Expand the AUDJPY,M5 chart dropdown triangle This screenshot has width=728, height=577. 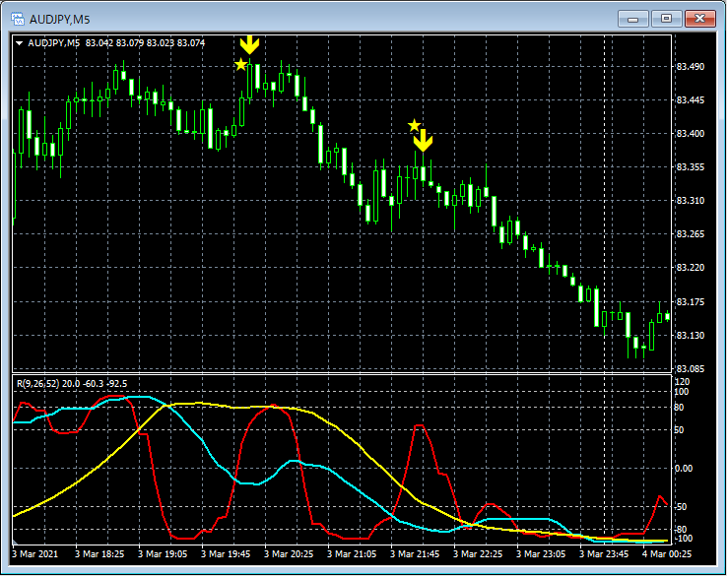(x=19, y=43)
